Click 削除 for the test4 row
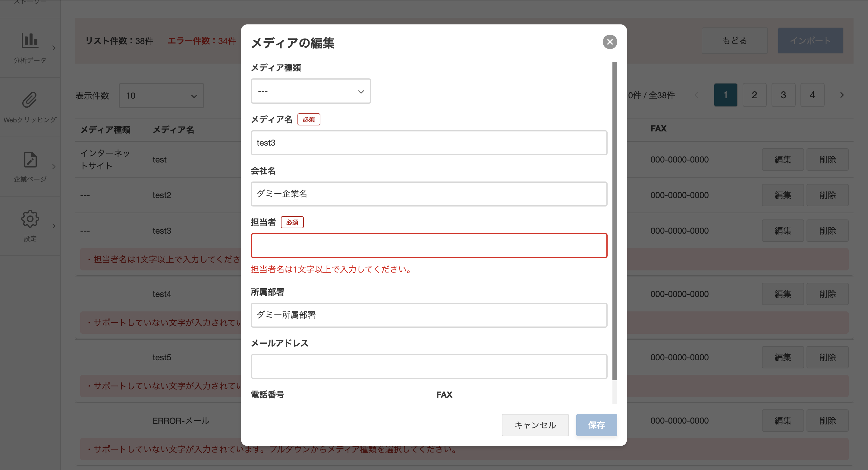The height and width of the screenshot is (470, 868). [x=828, y=294]
